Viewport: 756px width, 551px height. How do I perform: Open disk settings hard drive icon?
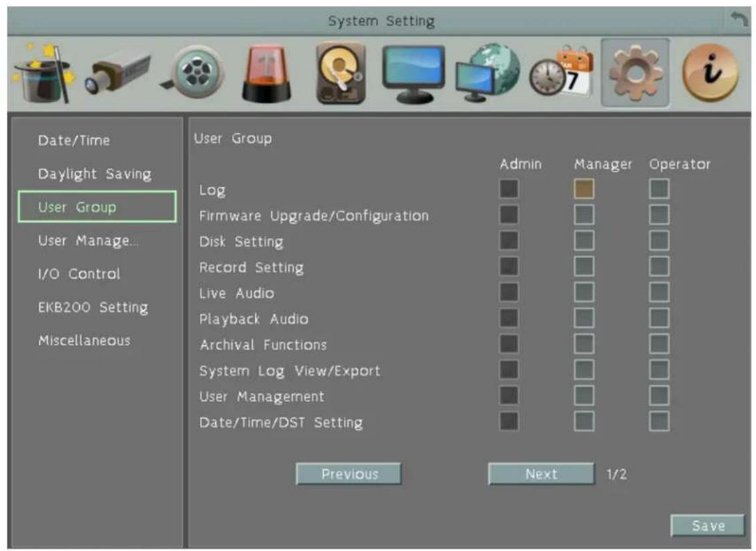coord(341,73)
